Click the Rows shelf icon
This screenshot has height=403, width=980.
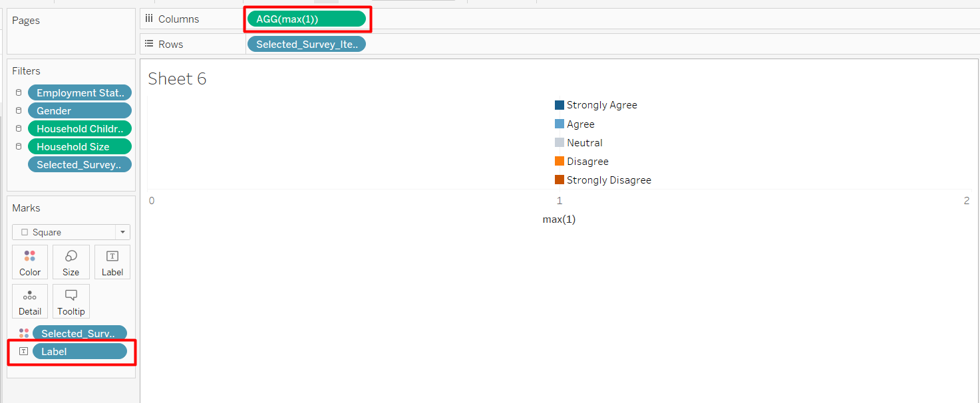coord(149,44)
